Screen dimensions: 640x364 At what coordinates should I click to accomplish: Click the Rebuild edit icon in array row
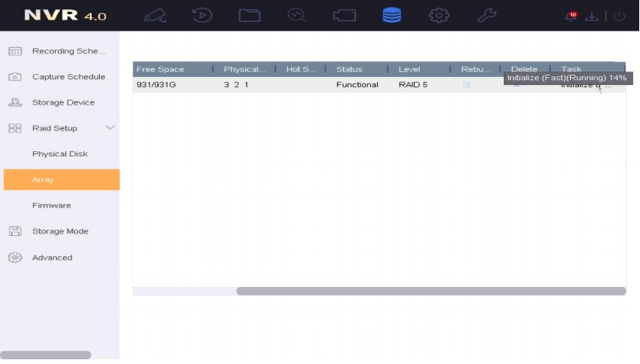coord(467,85)
